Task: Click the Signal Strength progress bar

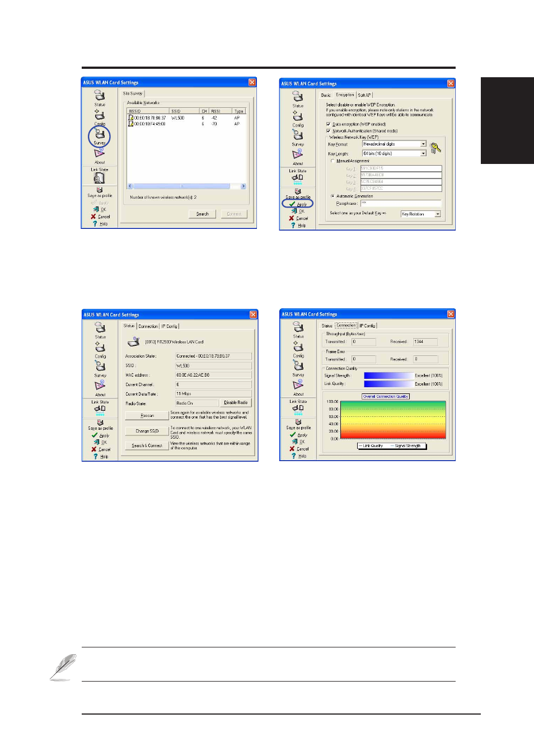Action: click(389, 375)
